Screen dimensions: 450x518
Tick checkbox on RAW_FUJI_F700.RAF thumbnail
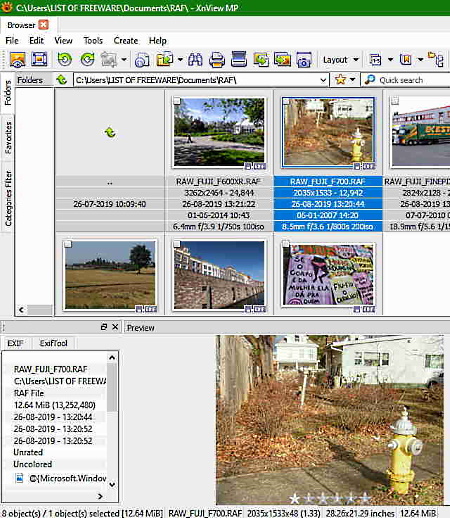coord(286,102)
